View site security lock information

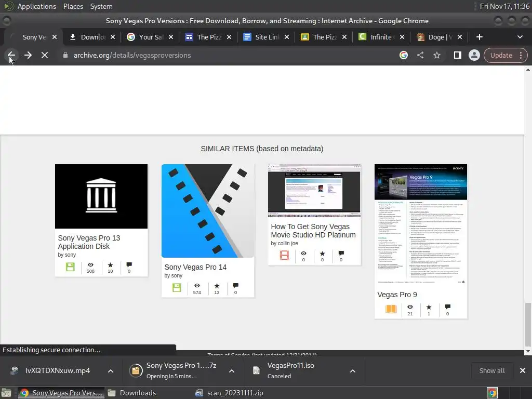65,55
